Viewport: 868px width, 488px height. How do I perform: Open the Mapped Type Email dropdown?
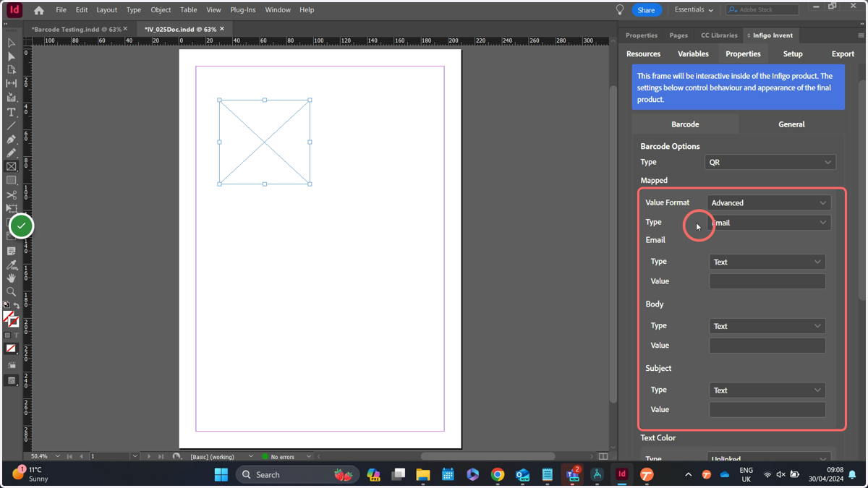(769, 223)
